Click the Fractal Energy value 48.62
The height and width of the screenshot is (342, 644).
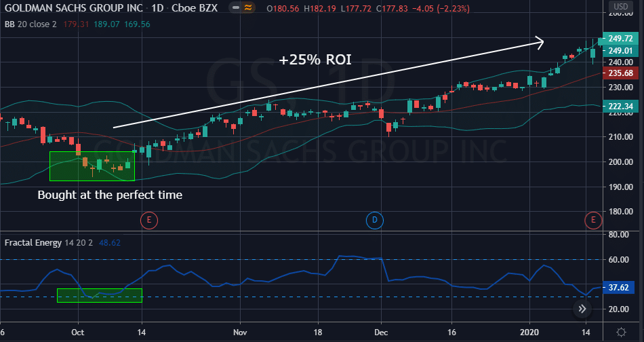coord(110,243)
